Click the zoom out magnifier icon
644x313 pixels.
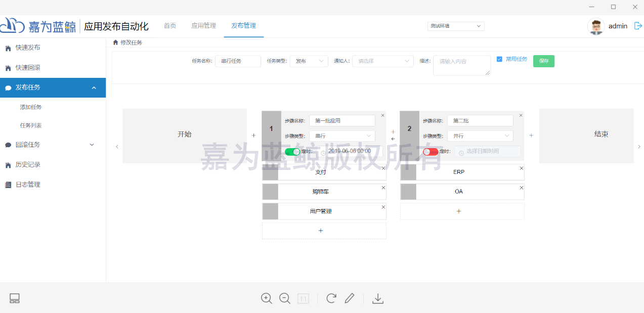(285, 298)
